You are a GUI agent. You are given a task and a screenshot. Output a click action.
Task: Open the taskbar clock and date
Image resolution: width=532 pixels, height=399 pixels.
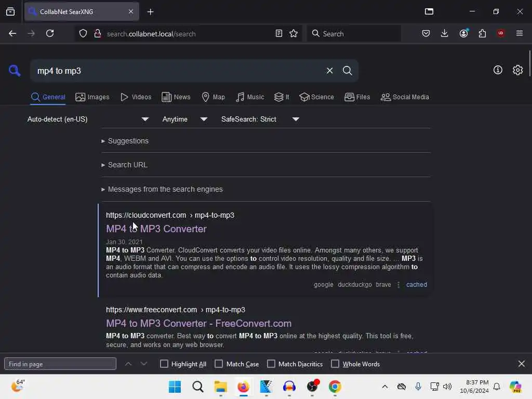coord(474,387)
